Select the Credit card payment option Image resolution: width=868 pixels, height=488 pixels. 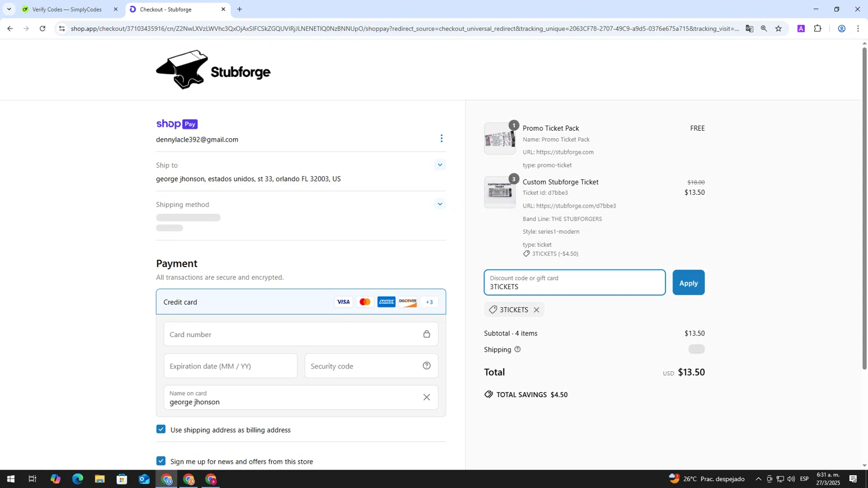301,302
